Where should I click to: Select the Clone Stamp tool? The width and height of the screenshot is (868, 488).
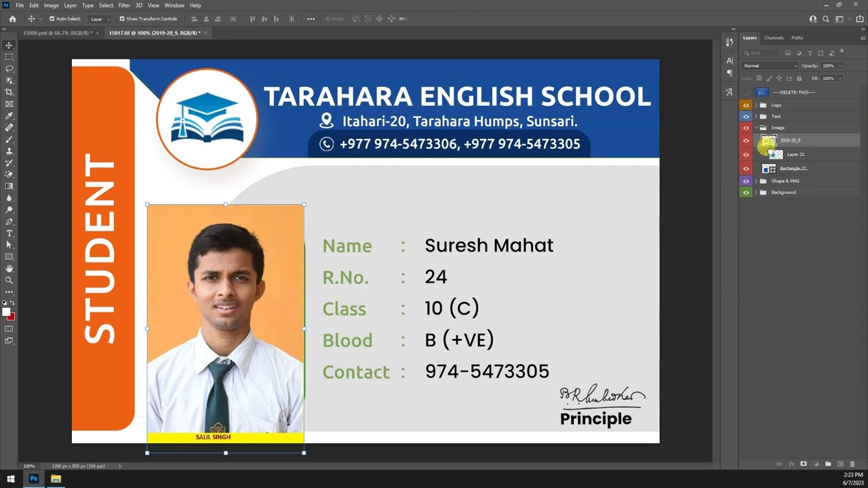coord(9,151)
